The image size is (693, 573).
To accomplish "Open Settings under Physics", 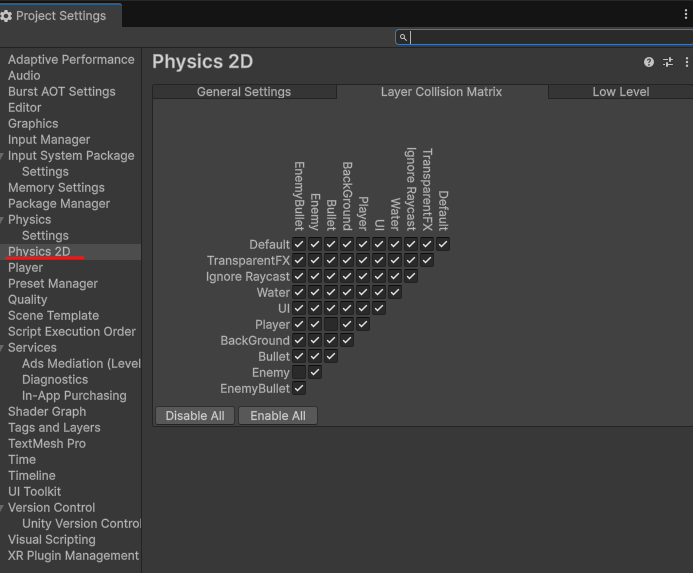I will [x=46, y=236].
